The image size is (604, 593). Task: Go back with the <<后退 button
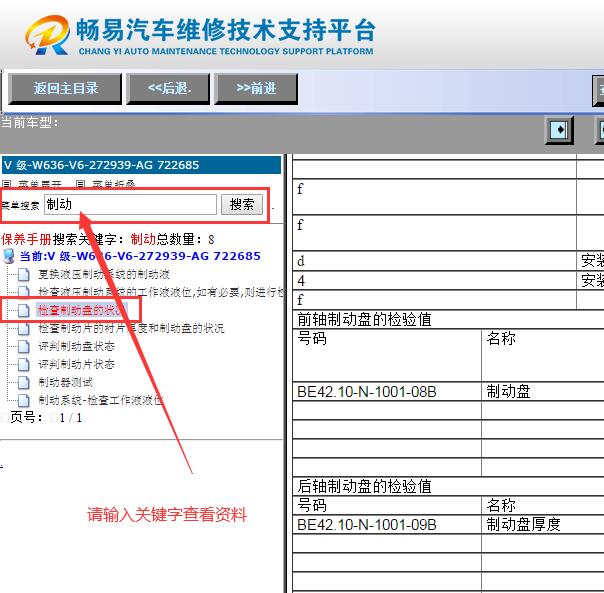168,89
